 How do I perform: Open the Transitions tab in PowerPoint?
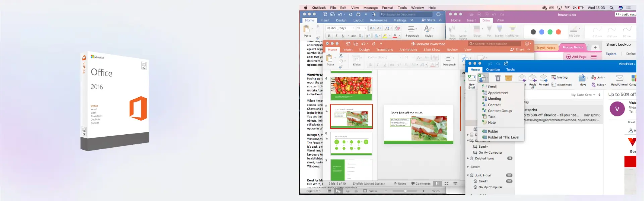pos(384,50)
